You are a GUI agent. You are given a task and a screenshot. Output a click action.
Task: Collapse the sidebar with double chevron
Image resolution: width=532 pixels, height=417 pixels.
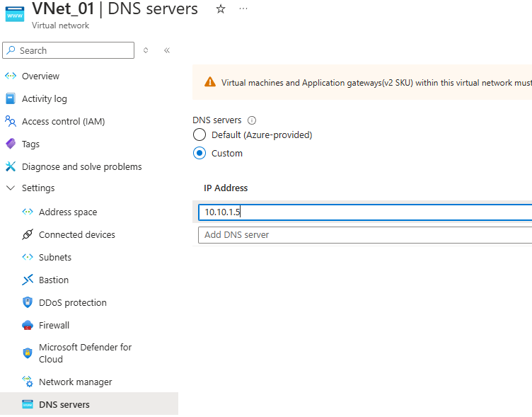167,50
